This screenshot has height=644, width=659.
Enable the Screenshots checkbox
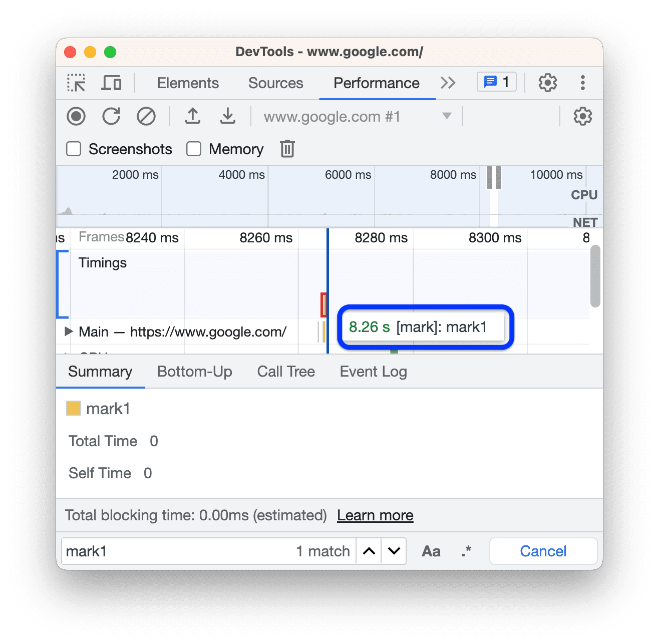pos(73,149)
